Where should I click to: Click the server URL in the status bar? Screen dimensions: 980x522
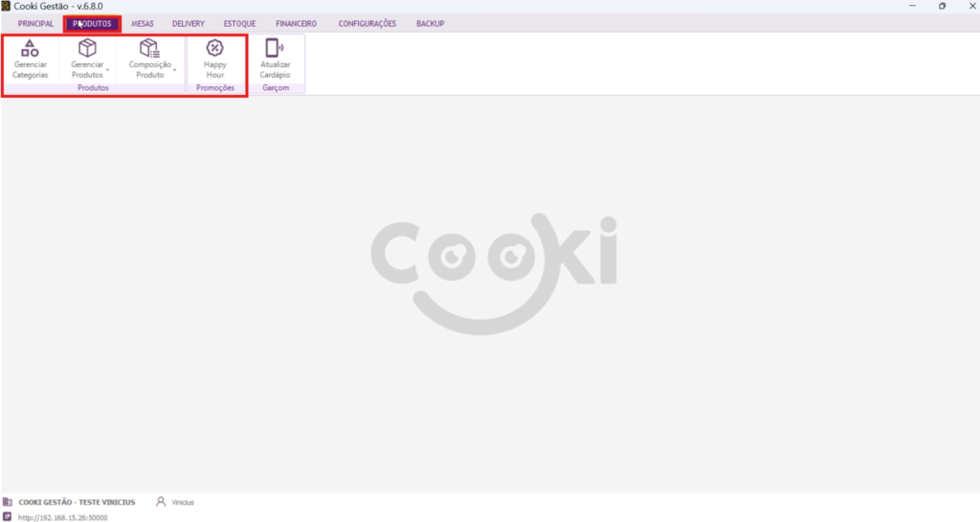(x=62, y=517)
